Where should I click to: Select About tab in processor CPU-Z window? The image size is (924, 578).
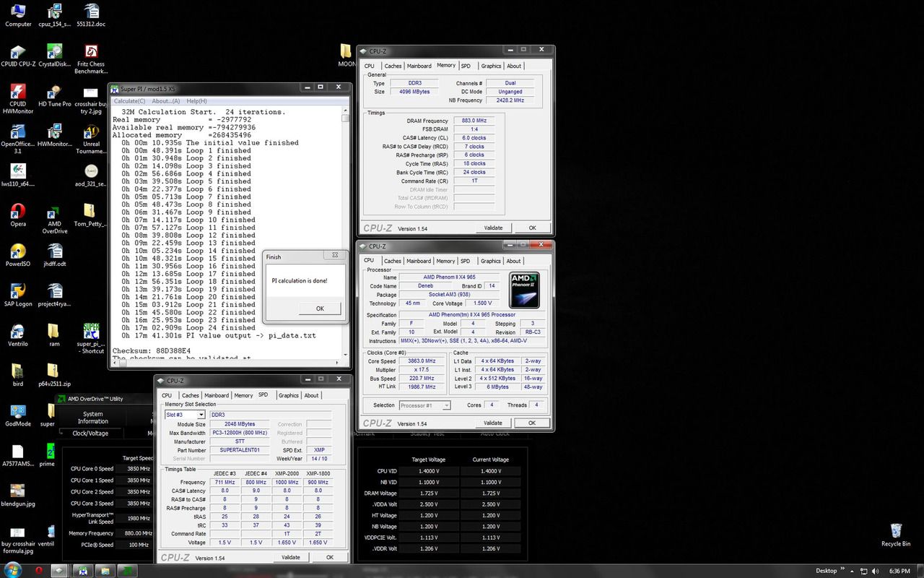[x=513, y=261]
